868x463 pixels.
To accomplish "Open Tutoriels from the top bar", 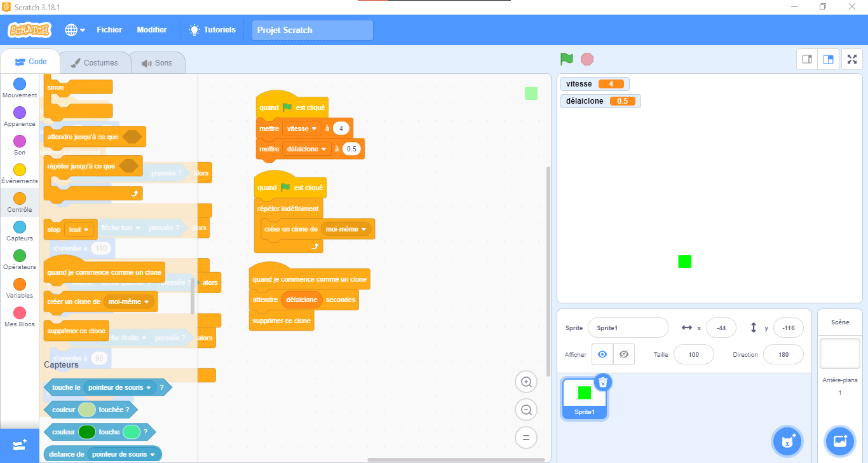I will [212, 30].
